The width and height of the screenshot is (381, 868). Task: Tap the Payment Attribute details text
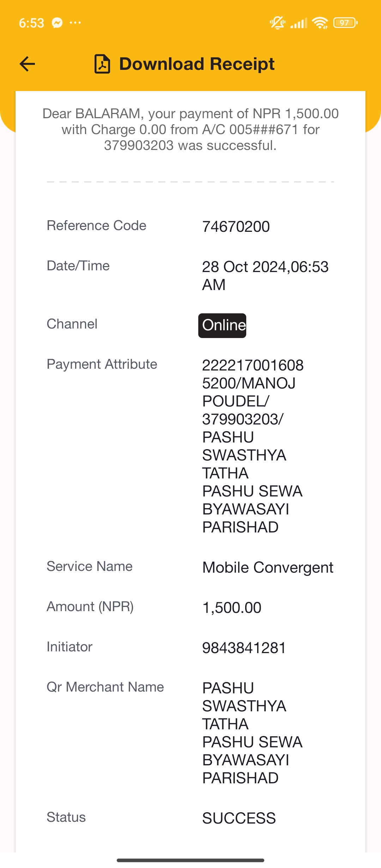click(253, 446)
